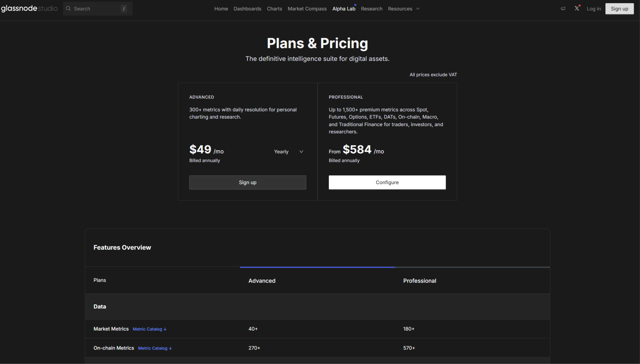Open the X (Twitter) icon
640x364 pixels.
coord(577,8)
